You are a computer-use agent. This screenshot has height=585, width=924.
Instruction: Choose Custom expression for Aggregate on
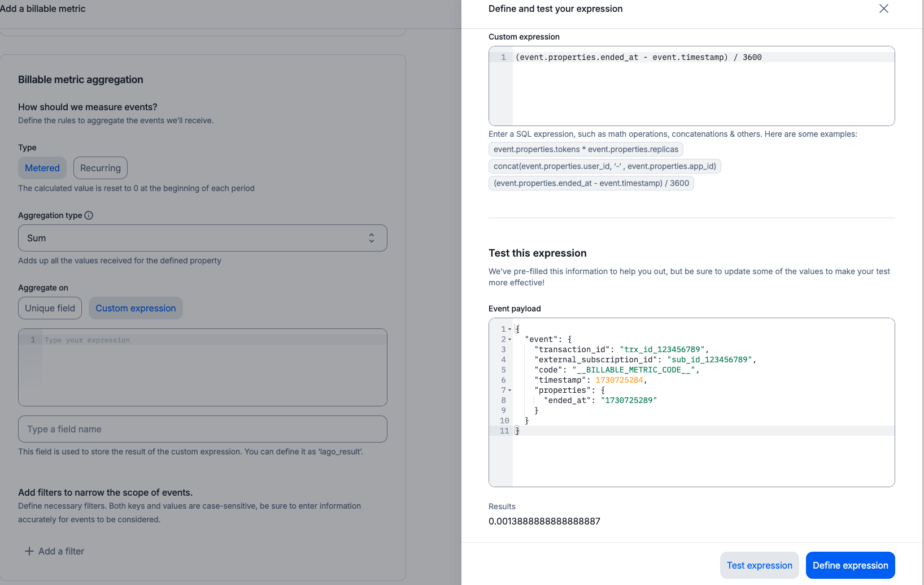point(136,308)
